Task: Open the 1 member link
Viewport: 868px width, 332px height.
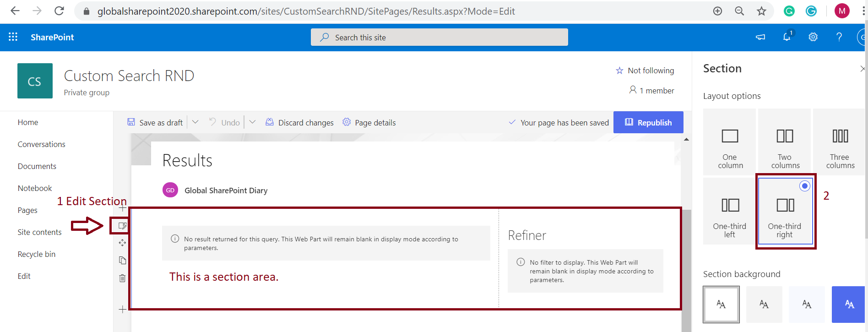Action: [x=652, y=90]
